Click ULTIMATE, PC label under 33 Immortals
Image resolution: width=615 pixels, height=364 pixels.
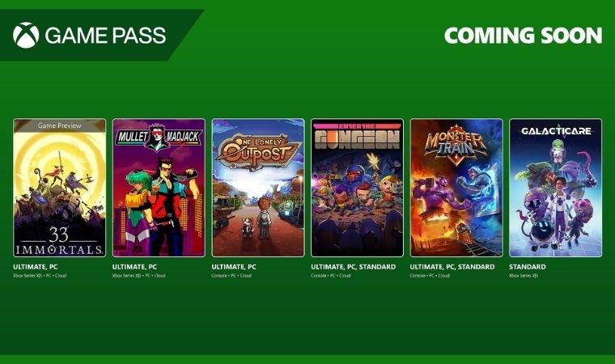36,267
